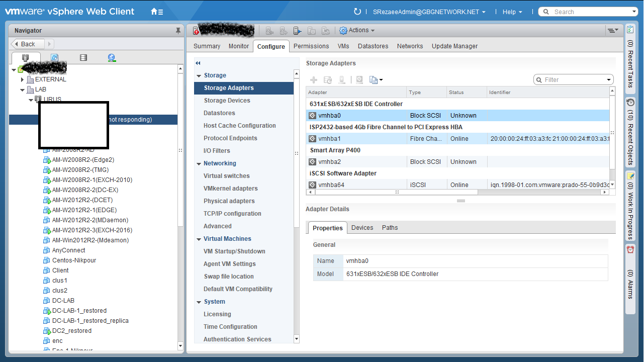Open VMs and Templates navigator tab
The width and height of the screenshot is (644, 362).
[54, 58]
